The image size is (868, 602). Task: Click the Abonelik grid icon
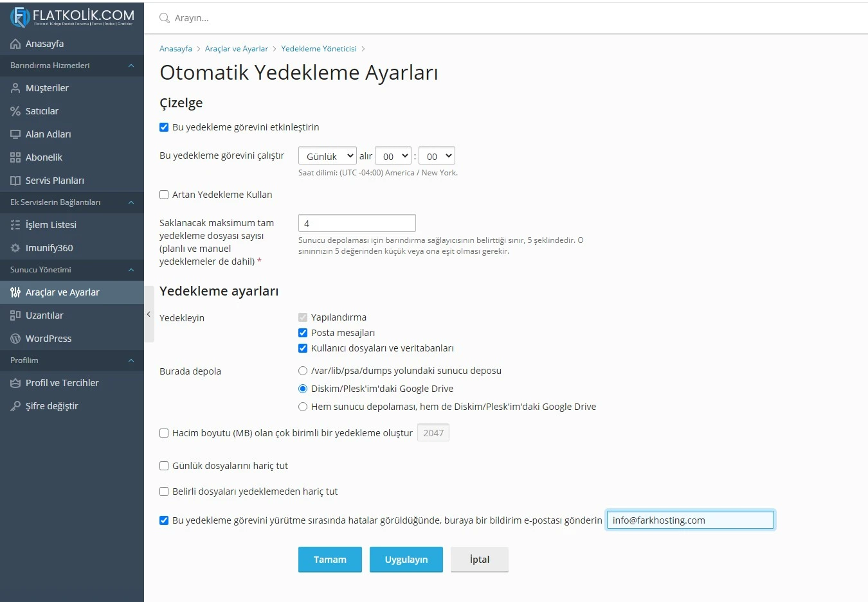click(x=15, y=157)
